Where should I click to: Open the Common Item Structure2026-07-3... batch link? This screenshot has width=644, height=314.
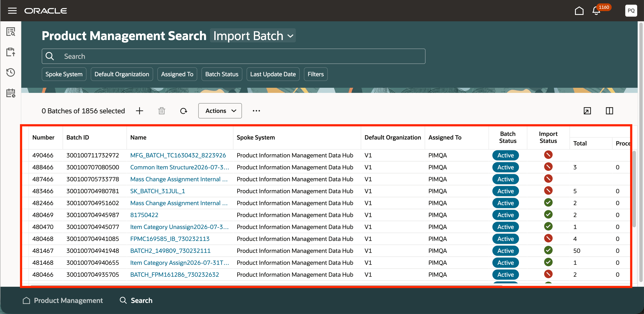coord(180,167)
